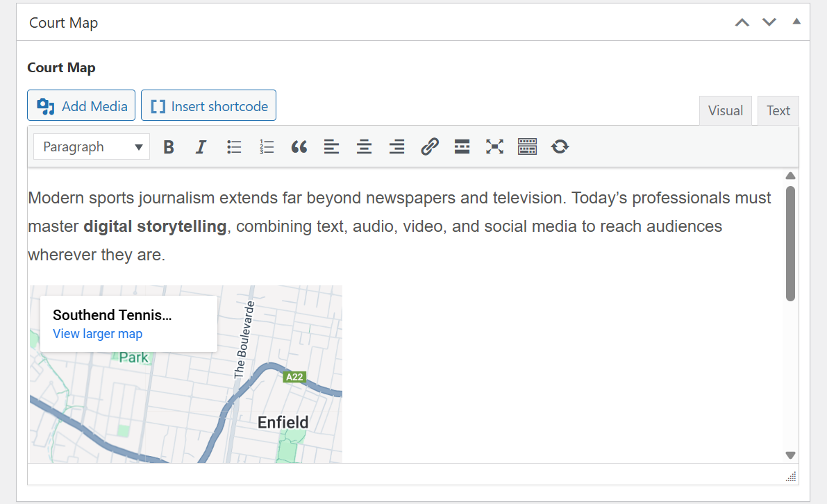
Task: Toggle bold formatting in editor toolbar
Action: click(x=168, y=147)
